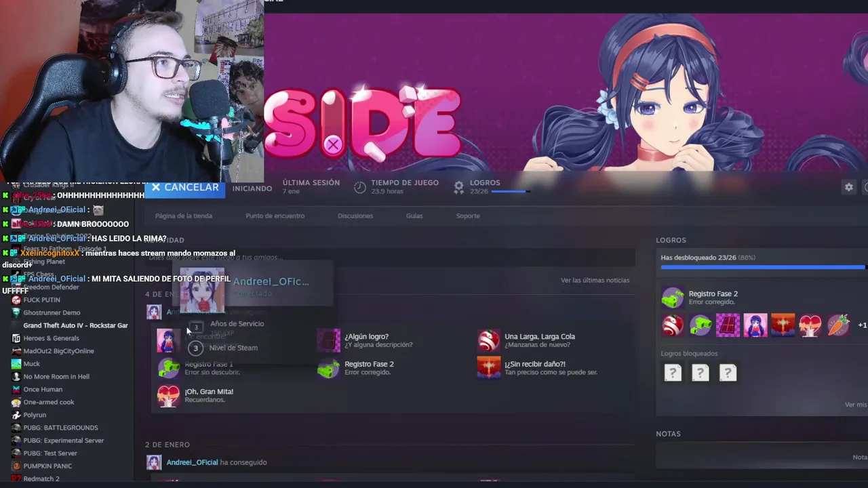Click the Tiempo de juego clock icon
Viewport: 868px width, 488px height.
360,187
